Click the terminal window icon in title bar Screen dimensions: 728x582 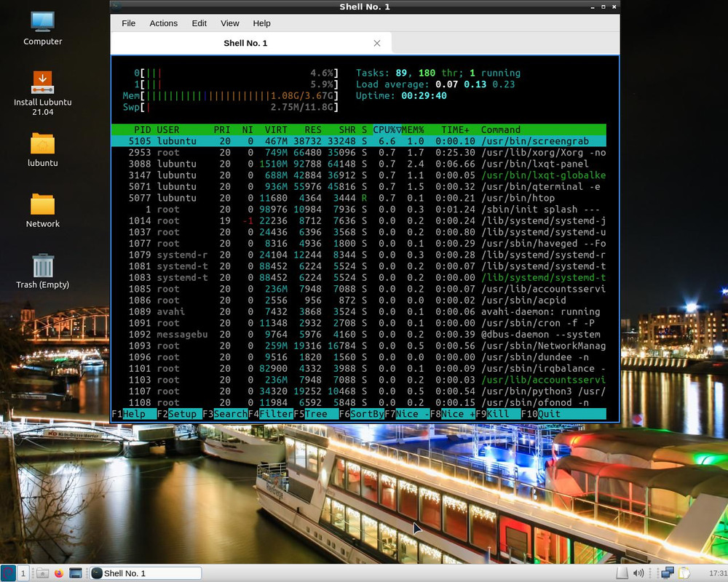coord(117,7)
